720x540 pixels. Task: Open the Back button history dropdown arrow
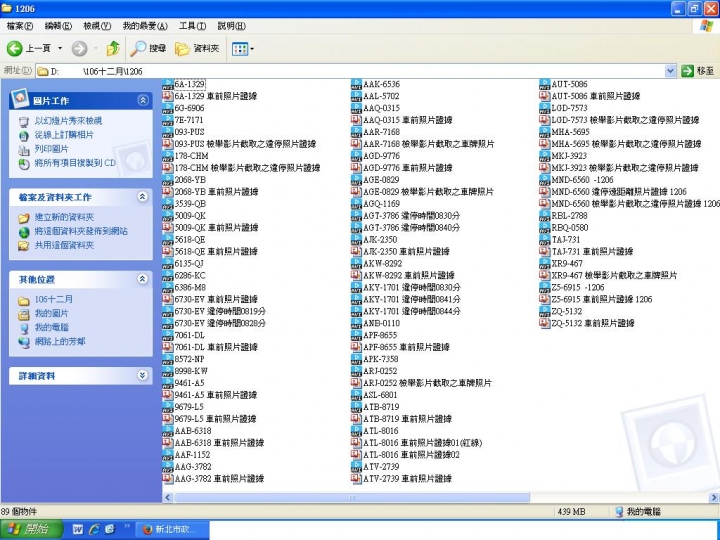pos(60,48)
